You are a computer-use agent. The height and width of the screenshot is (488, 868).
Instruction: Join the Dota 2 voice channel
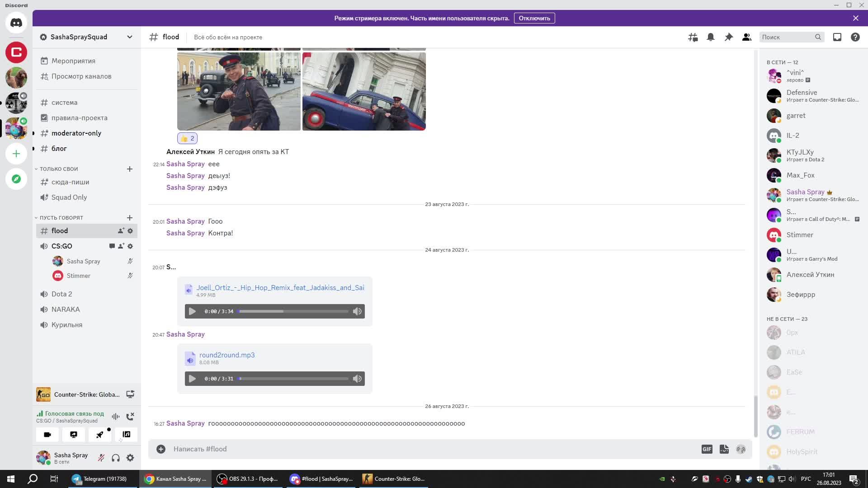tap(61, 294)
